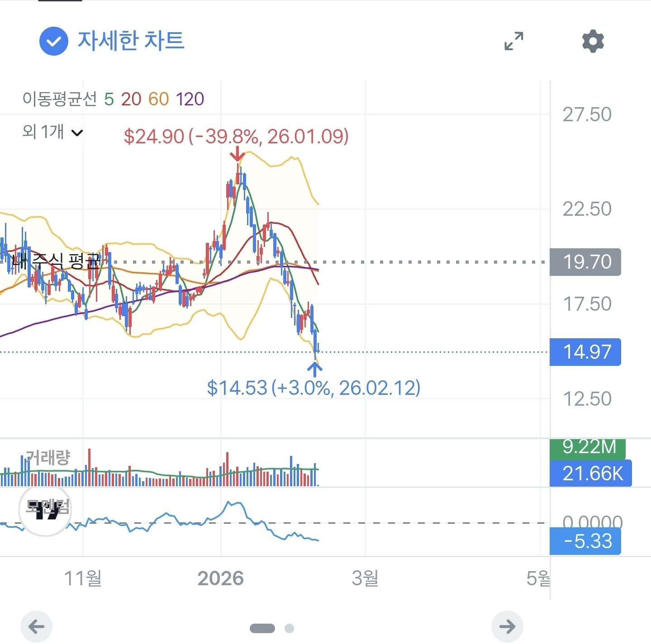The height and width of the screenshot is (644, 651).
Task: Open chart settings gear icon
Action: point(593,41)
